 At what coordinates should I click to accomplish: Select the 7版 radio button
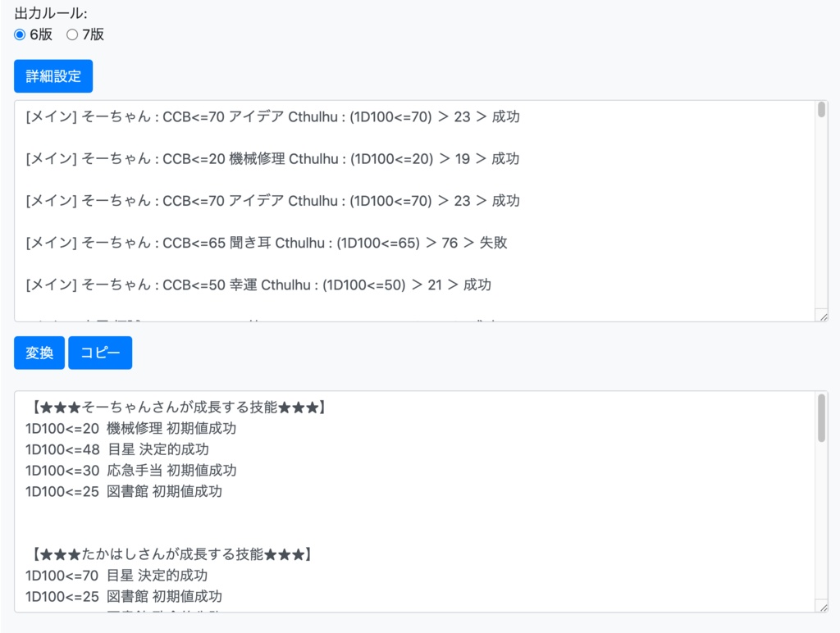click(73, 34)
